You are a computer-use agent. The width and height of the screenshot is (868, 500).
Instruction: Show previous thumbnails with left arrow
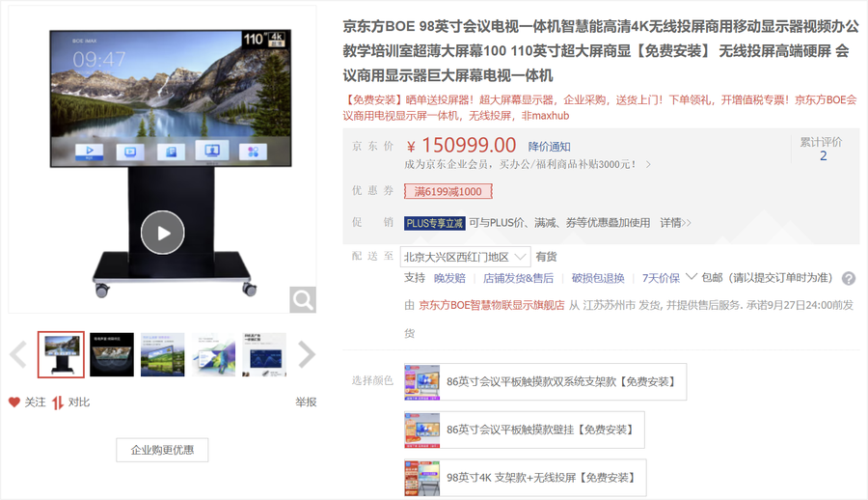[x=18, y=355]
